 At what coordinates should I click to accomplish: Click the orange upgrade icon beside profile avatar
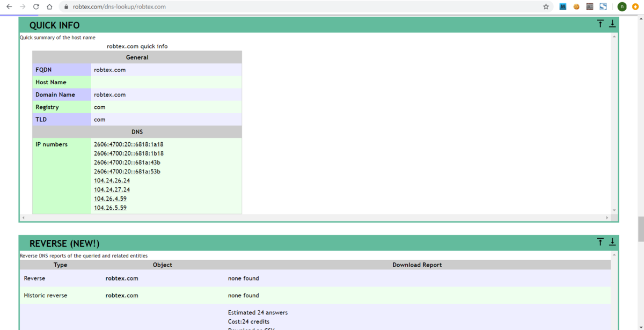click(635, 6)
